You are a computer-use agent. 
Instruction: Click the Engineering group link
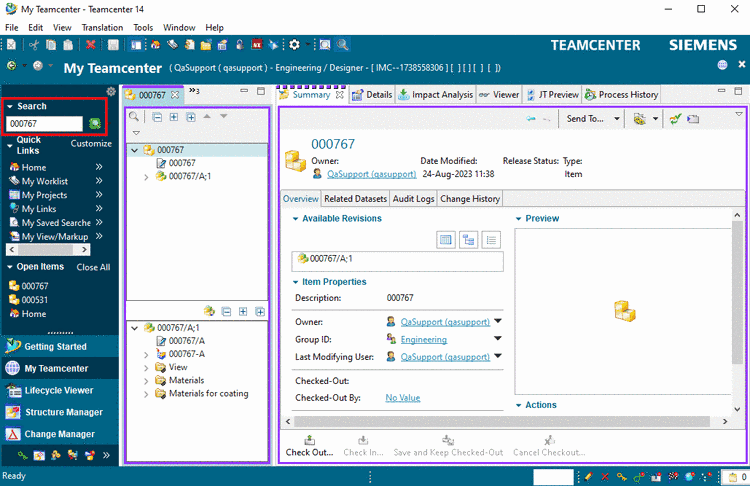pyautogui.click(x=424, y=340)
